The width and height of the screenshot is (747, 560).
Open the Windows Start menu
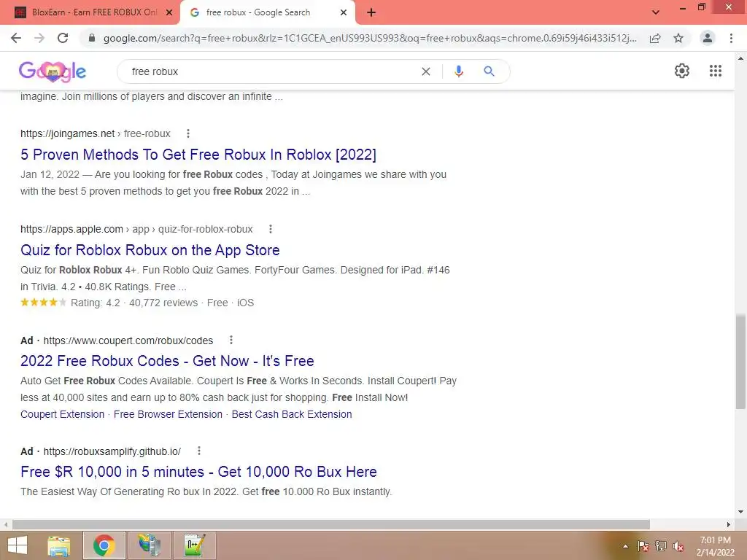coord(18,545)
